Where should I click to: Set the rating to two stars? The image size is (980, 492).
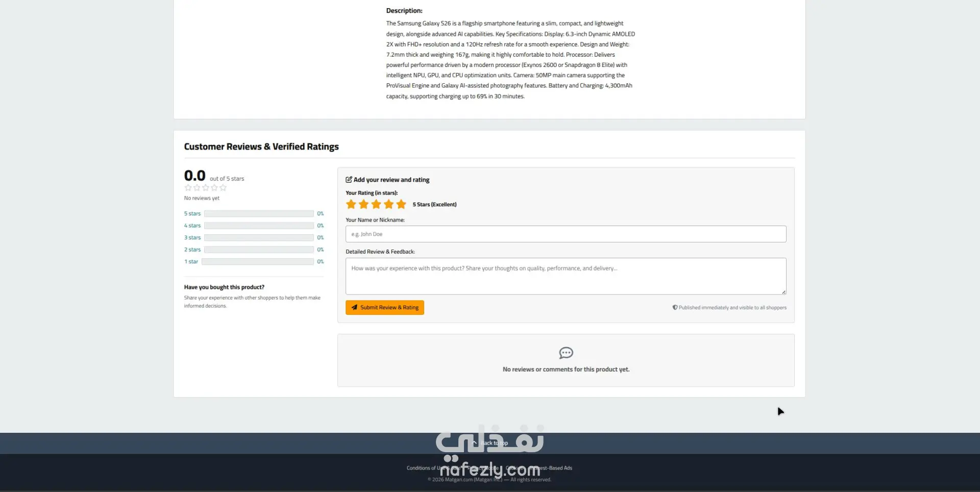pyautogui.click(x=363, y=204)
